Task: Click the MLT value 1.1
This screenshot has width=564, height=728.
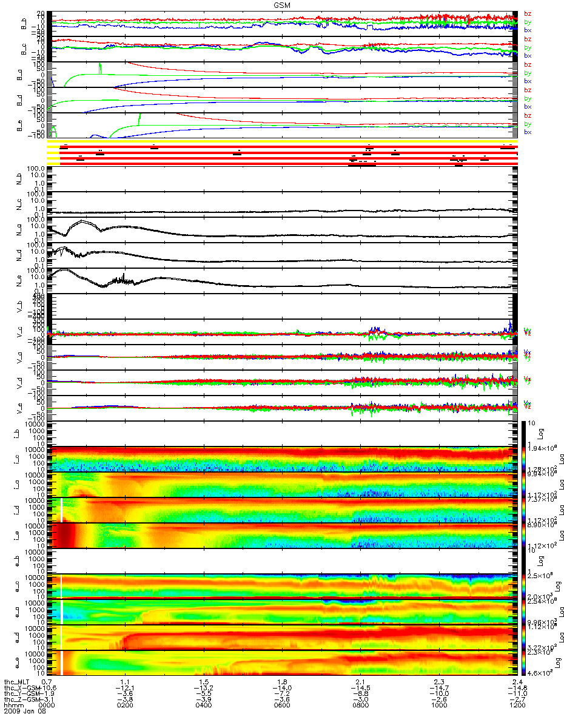Action: point(126,682)
